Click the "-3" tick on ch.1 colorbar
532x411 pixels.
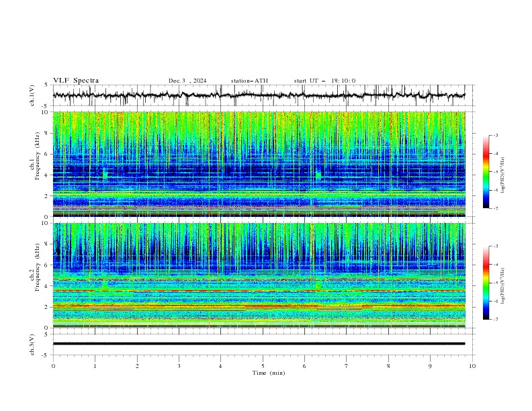click(496, 135)
